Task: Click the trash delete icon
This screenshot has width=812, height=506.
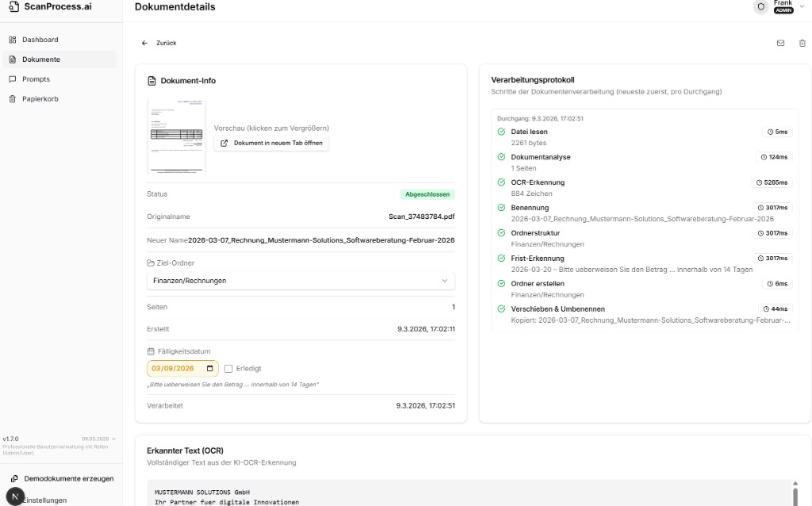Action: [x=802, y=43]
